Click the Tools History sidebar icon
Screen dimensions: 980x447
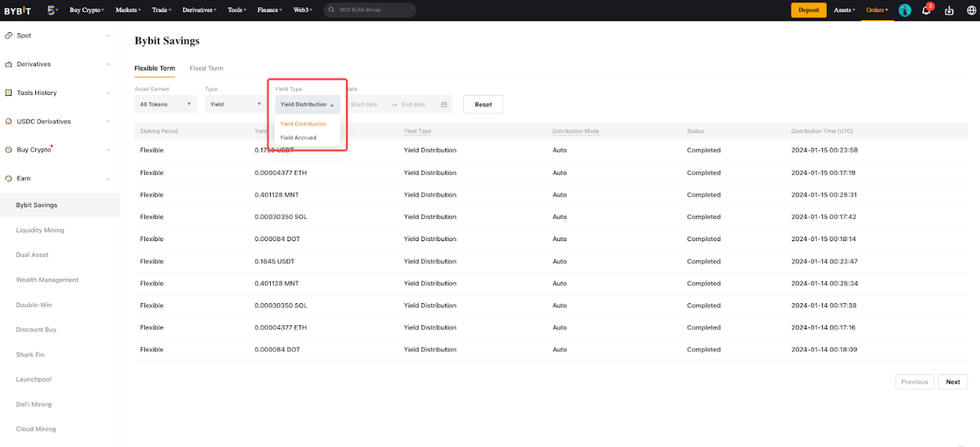tap(9, 93)
